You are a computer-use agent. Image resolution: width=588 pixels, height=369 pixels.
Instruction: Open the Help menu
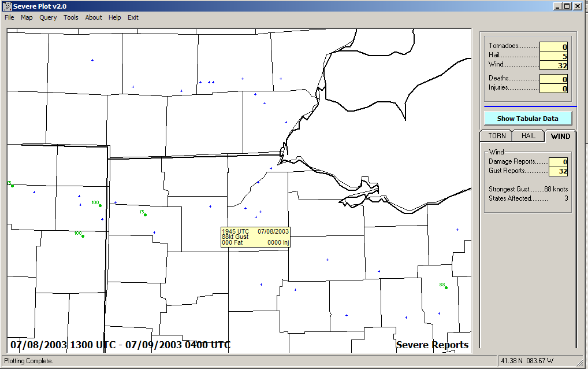coord(115,17)
